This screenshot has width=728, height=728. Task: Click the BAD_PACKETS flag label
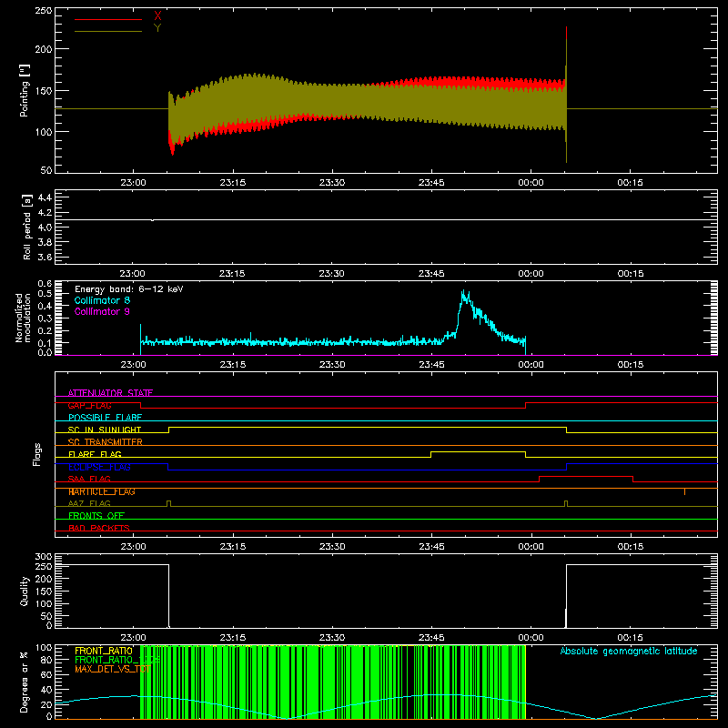[x=99, y=528]
